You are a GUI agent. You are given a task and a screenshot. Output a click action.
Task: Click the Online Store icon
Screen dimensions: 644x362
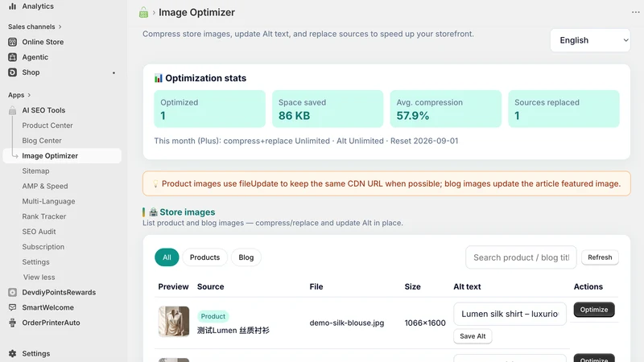pyautogui.click(x=12, y=42)
